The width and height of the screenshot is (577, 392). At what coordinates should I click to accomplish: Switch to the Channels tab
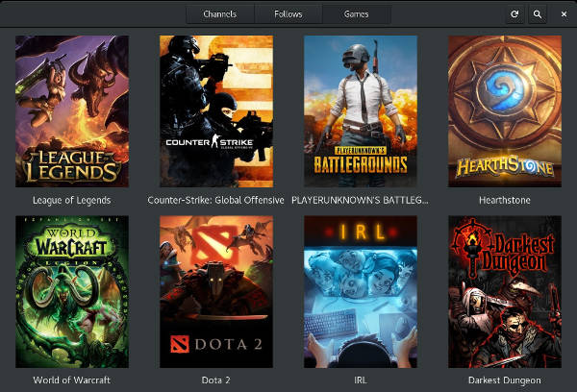coord(220,14)
